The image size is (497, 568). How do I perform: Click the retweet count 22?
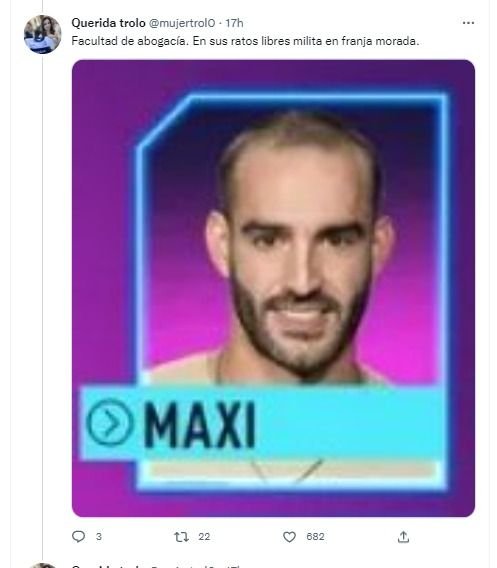[204, 536]
